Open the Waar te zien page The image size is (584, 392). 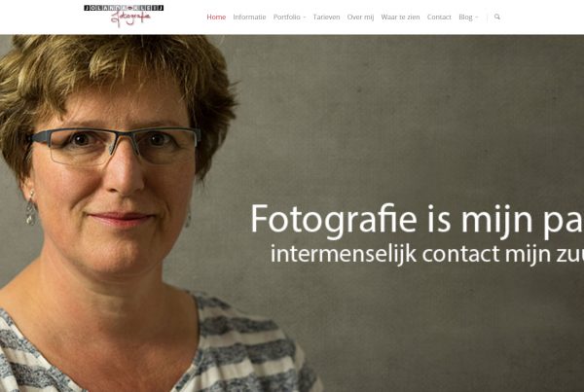(400, 18)
